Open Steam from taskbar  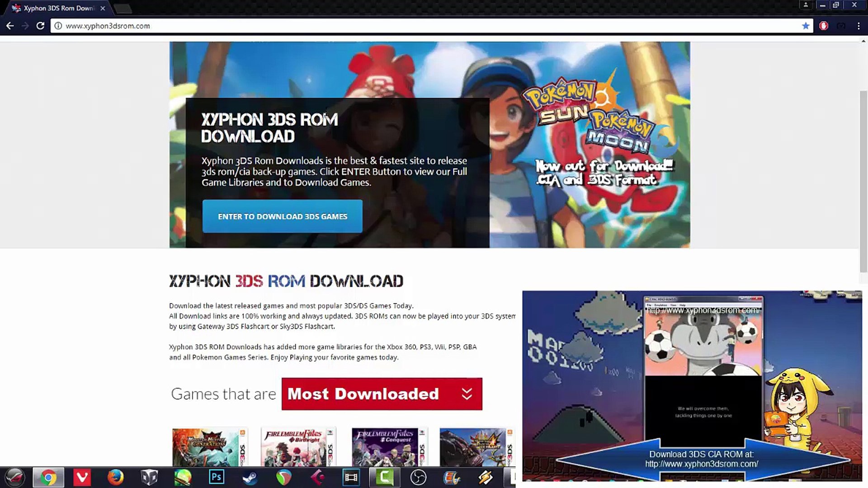[250, 477]
